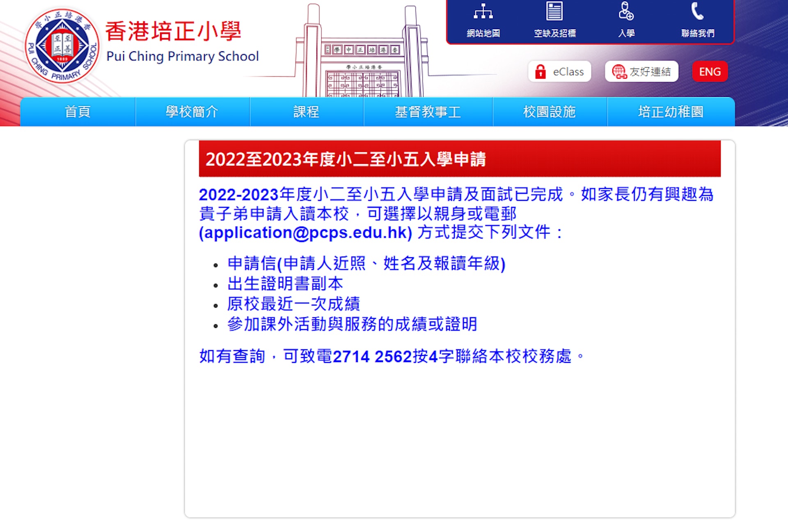Select the 基督教事工 menu item
This screenshot has width=788, height=532.
click(428, 112)
